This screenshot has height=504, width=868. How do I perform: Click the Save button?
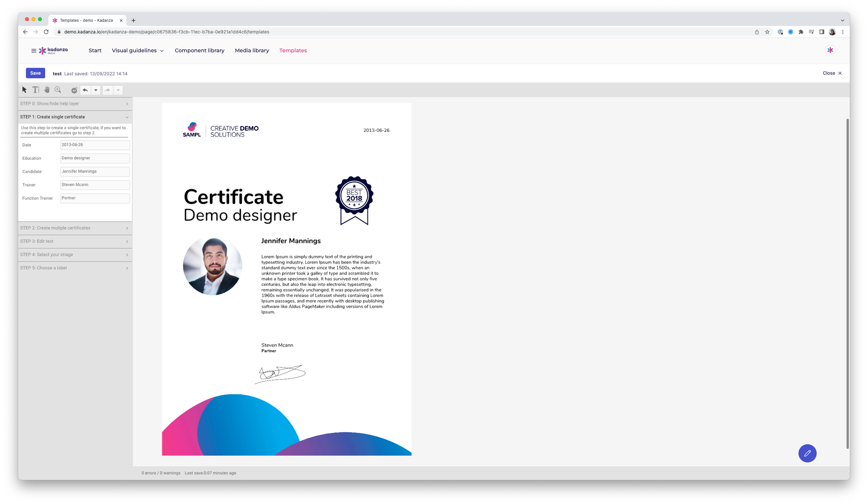click(35, 73)
